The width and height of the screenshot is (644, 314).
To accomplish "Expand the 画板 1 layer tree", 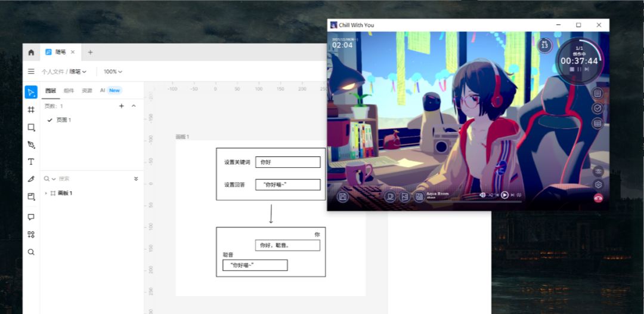I will click(x=46, y=193).
